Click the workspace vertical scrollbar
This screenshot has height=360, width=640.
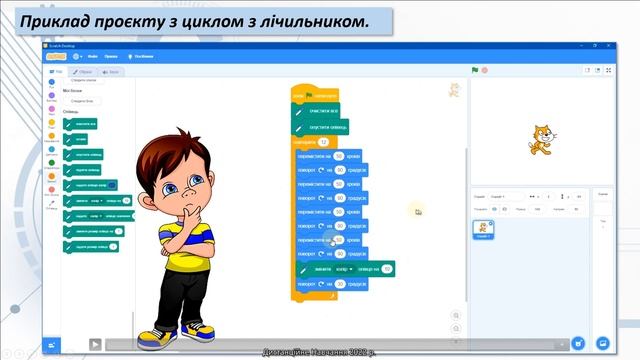(466, 224)
